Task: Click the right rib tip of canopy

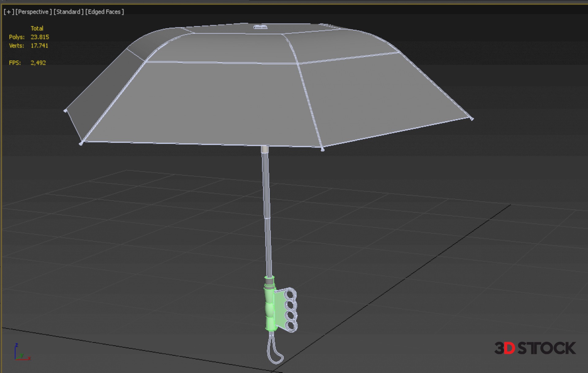Action: [472, 119]
